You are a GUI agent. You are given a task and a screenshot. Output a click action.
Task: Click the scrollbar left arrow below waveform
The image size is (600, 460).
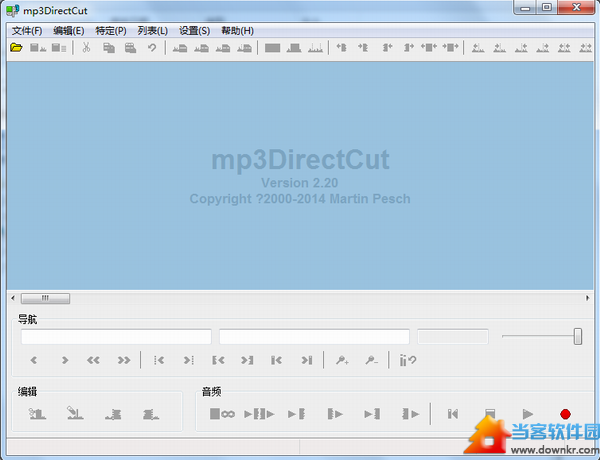(13, 298)
